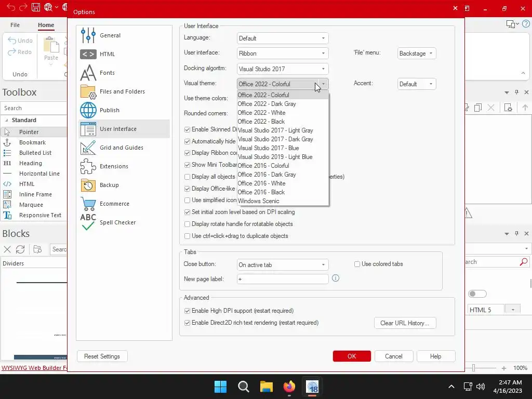Viewport: 532px width, 399px height.
Task: Open the Backup options category
Action: pyautogui.click(x=124, y=184)
